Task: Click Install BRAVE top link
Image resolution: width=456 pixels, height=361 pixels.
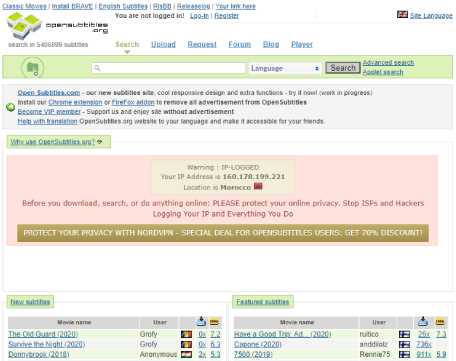Action: [x=72, y=6]
